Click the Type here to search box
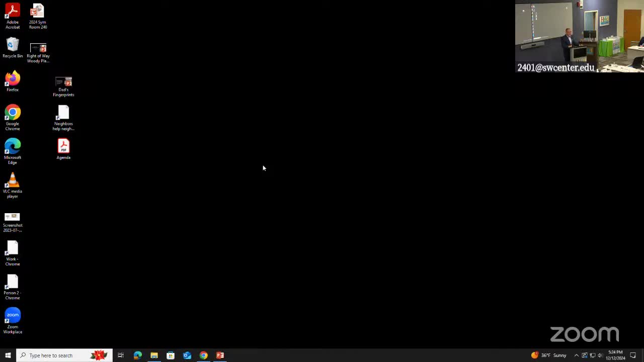 [64, 355]
